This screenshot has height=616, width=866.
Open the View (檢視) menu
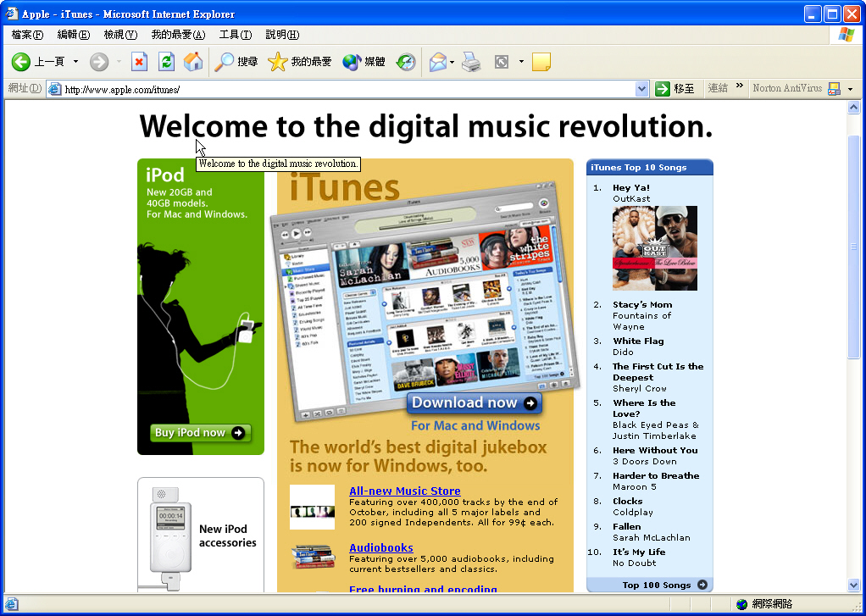120,35
